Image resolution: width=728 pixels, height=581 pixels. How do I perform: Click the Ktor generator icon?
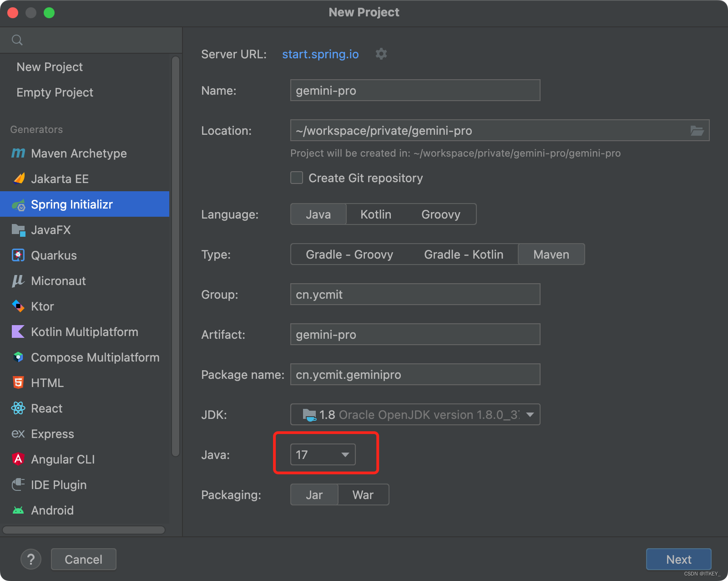coord(18,306)
